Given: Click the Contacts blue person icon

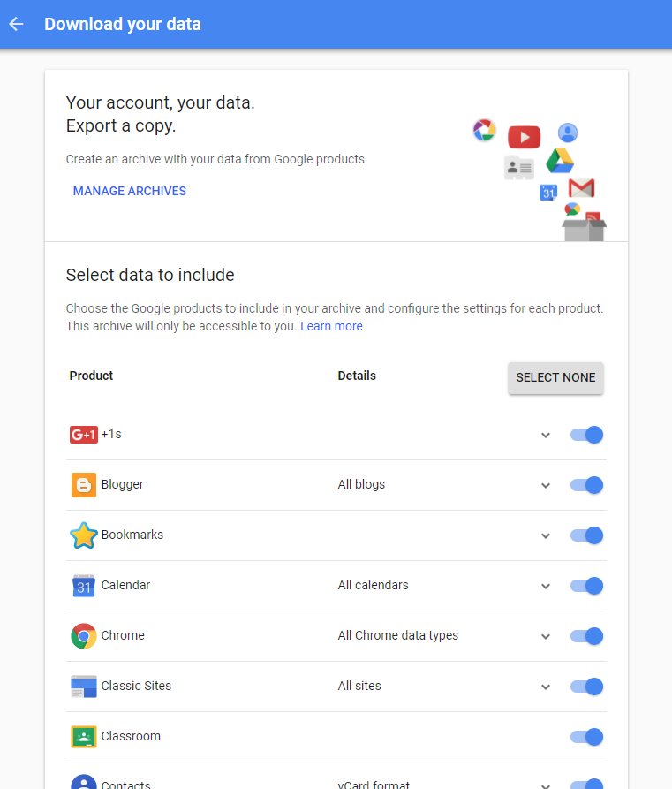Looking at the screenshot, I should (84, 783).
